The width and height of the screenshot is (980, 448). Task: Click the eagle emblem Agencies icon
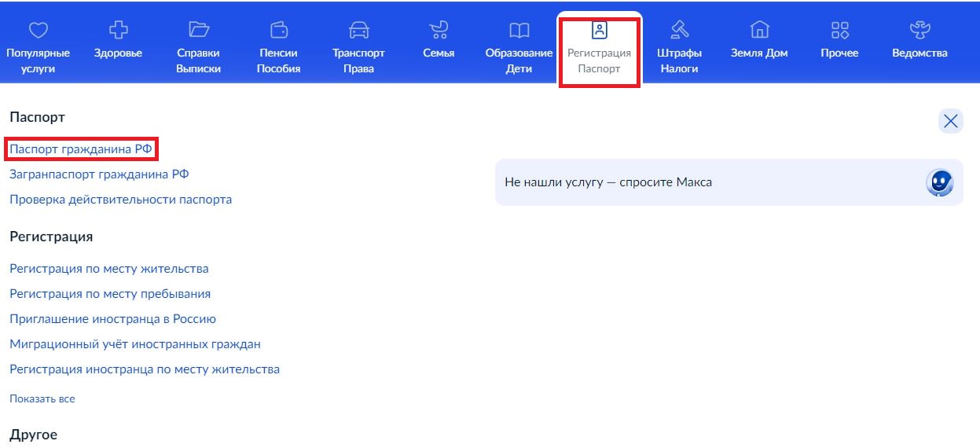919,30
